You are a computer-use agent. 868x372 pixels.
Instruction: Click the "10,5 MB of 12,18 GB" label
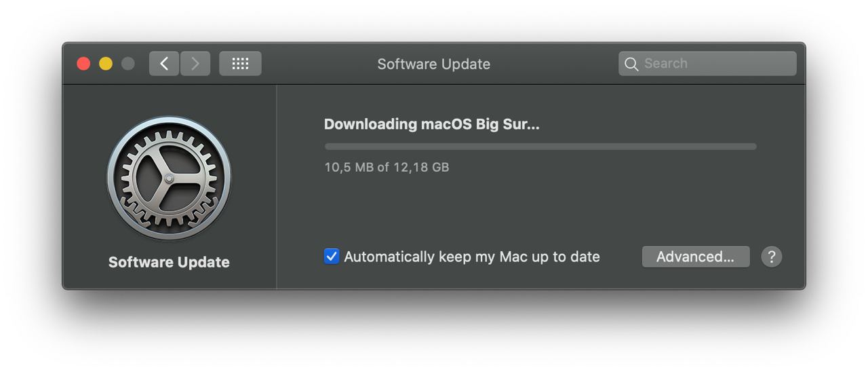click(387, 167)
